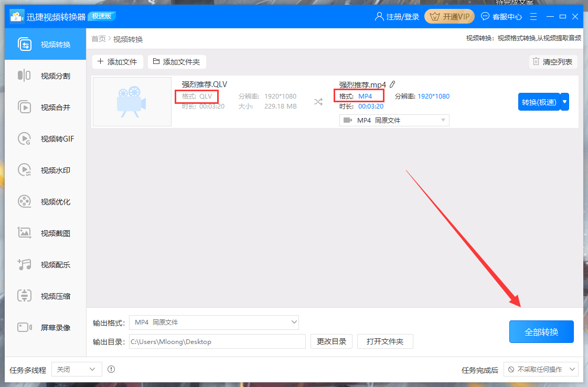This screenshot has width=588, height=387.
Task: Click the output directory path input field
Action: click(x=217, y=341)
